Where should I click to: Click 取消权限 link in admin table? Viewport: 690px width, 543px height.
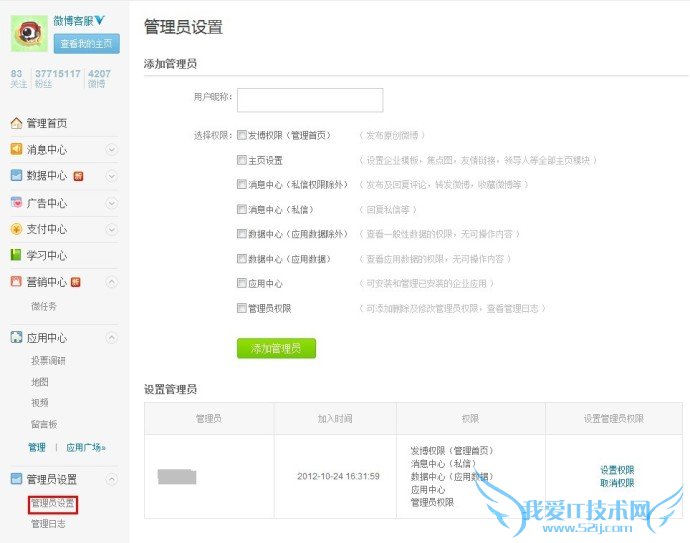(617, 483)
